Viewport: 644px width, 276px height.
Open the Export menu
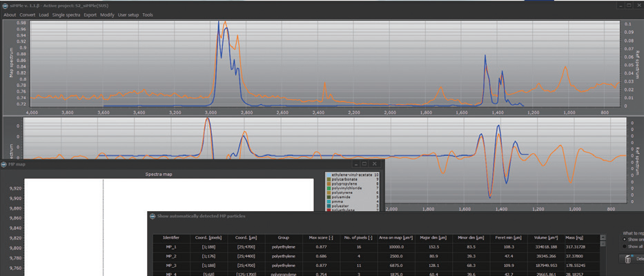(x=90, y=14)
